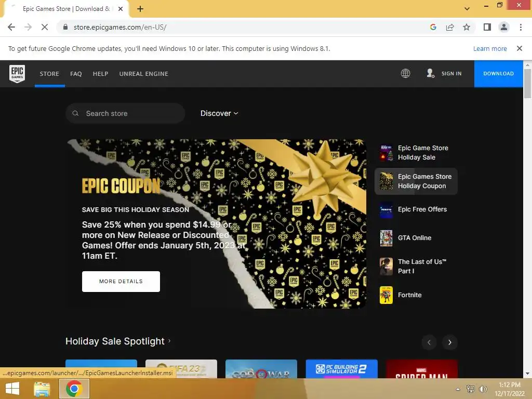532x399 pixels.
Task: Select Epic Game Store Holiday Sale item
Action: pyautogui.click(x=416, y=153)
